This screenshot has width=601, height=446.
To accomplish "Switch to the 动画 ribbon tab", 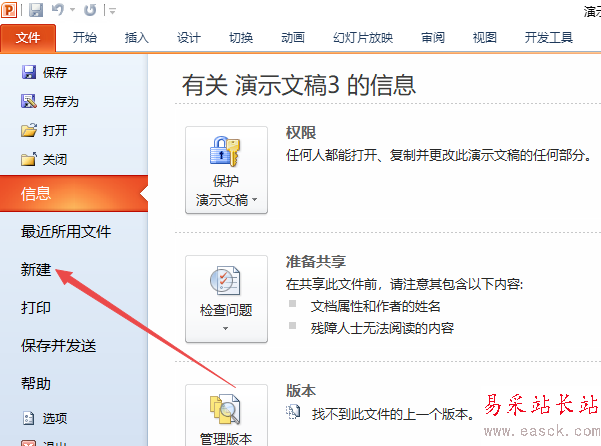I will click(293, 38).
